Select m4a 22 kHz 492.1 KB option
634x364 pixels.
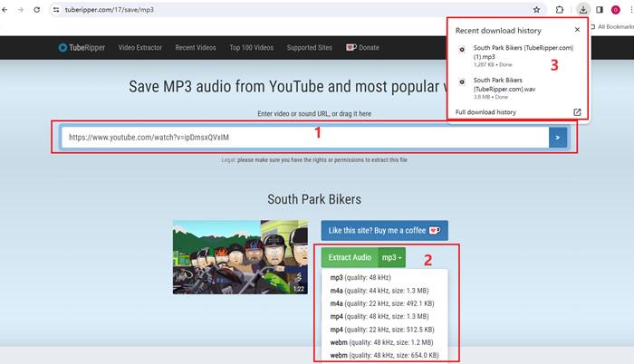(385, 303)
